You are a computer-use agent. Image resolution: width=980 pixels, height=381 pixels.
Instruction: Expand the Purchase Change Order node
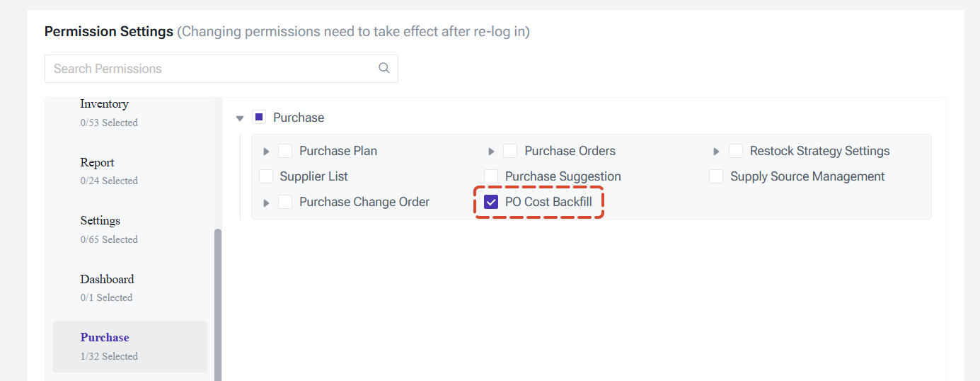tap(267, 203)
